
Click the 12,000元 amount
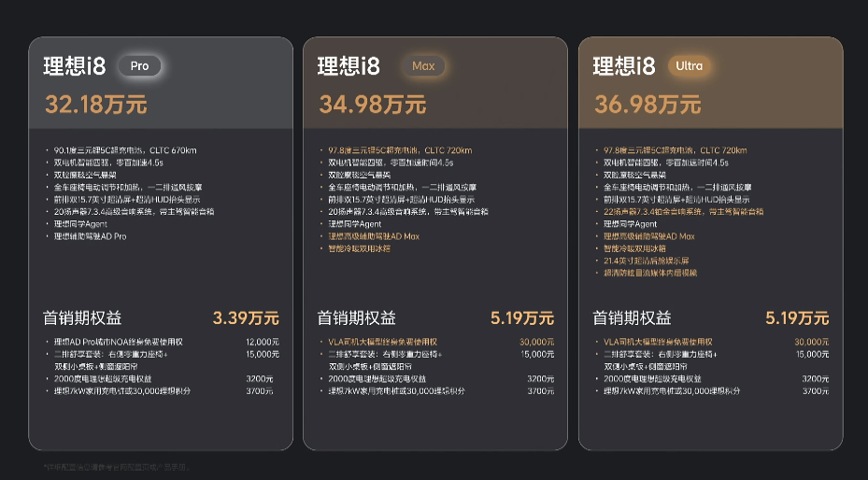tap(263, 342)
